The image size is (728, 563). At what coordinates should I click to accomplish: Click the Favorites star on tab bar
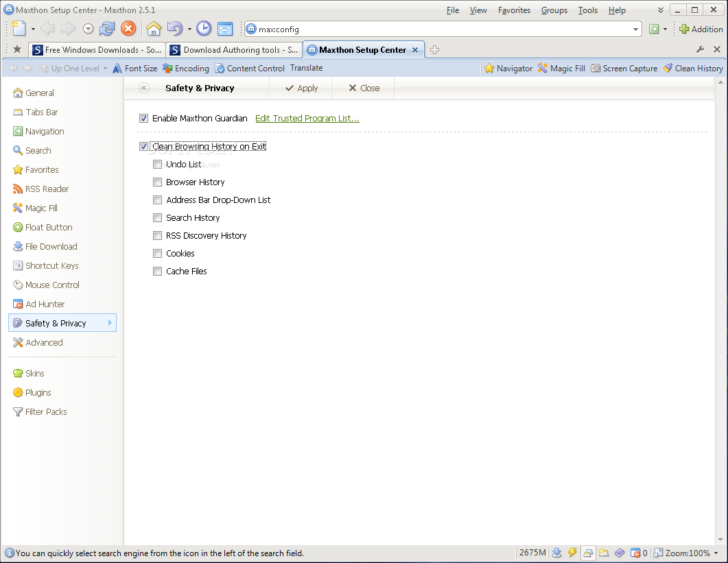click(x=17, y=49)
